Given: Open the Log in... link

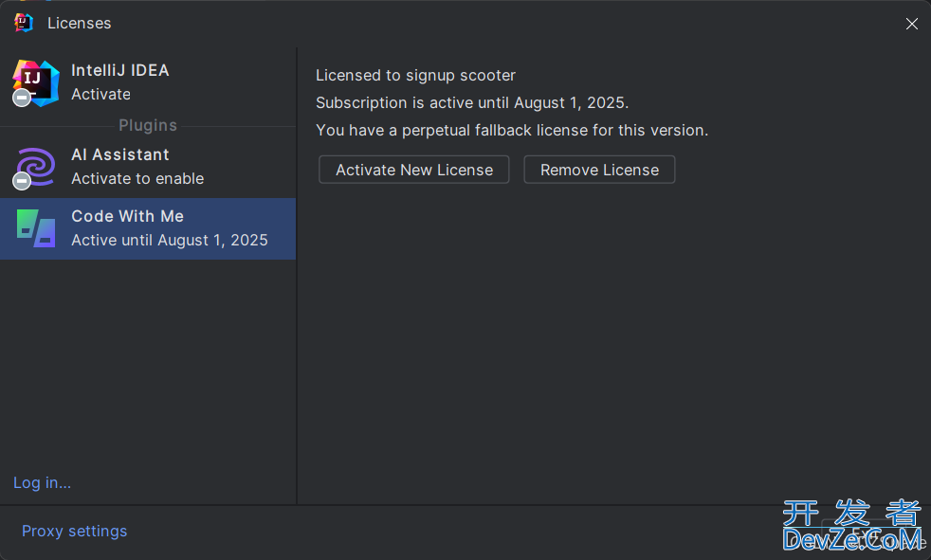Looking at the screenshot, I should (42, 483).
